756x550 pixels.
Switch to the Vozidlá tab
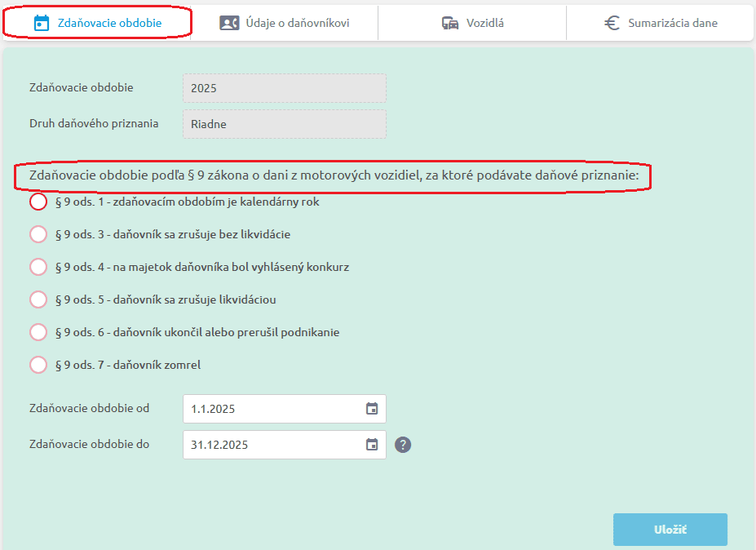click(484, 23)
